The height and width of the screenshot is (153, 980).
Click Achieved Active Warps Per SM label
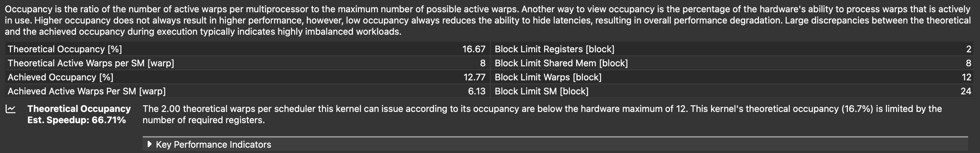coord(87,92)
